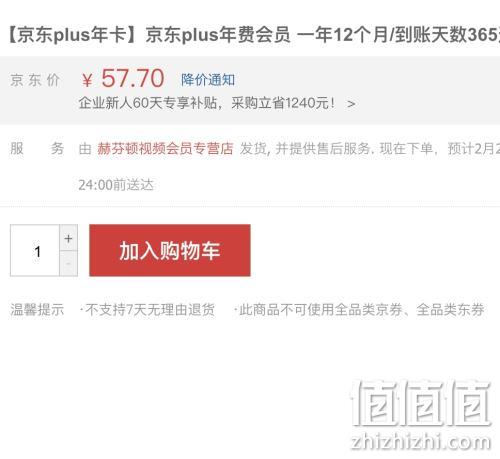Screen dimensions: 500x459
Task: Click the ¥ yuan currency symbol
Action: coord(87,80)
